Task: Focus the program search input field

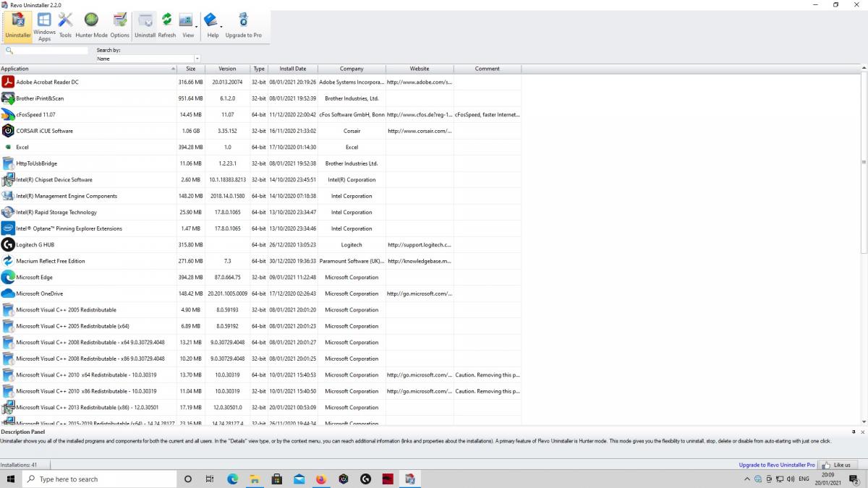Action: click(51, 51)
